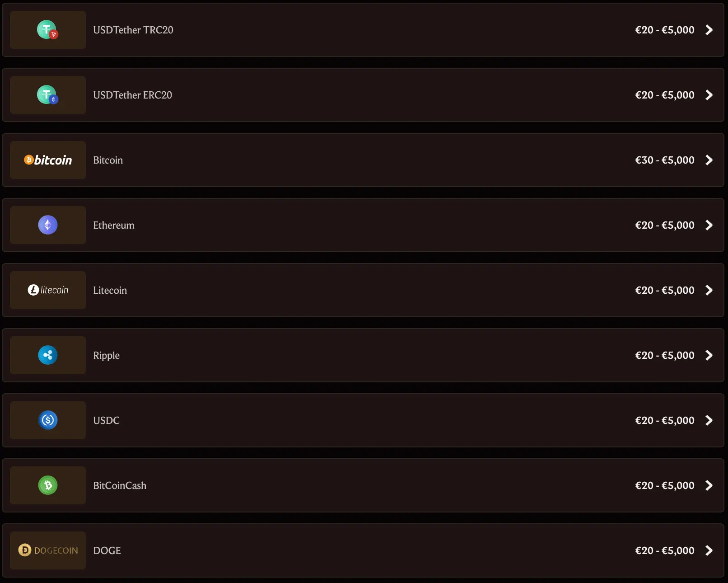Screen dimensions: 728x583
Task: Click the Ethereum diamond icon
Action: pos(48,225)
